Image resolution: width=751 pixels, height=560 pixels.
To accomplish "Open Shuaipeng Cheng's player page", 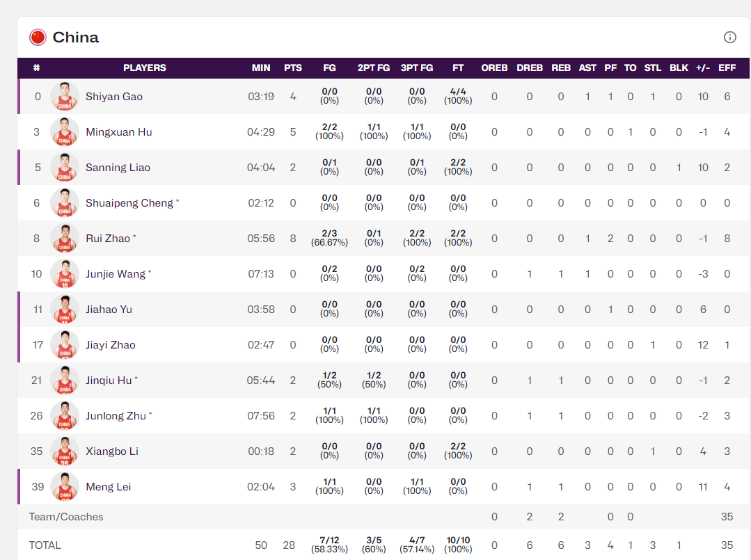I will (x=129, y=203).
